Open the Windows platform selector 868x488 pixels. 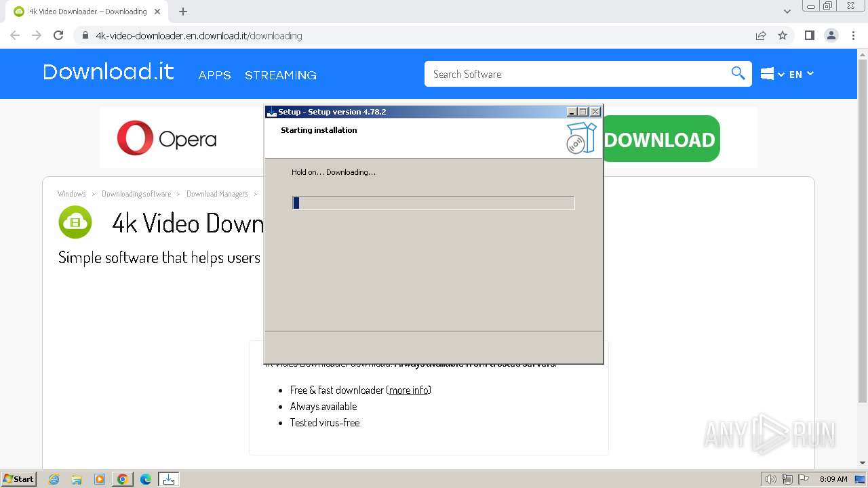tap(772, 74)
